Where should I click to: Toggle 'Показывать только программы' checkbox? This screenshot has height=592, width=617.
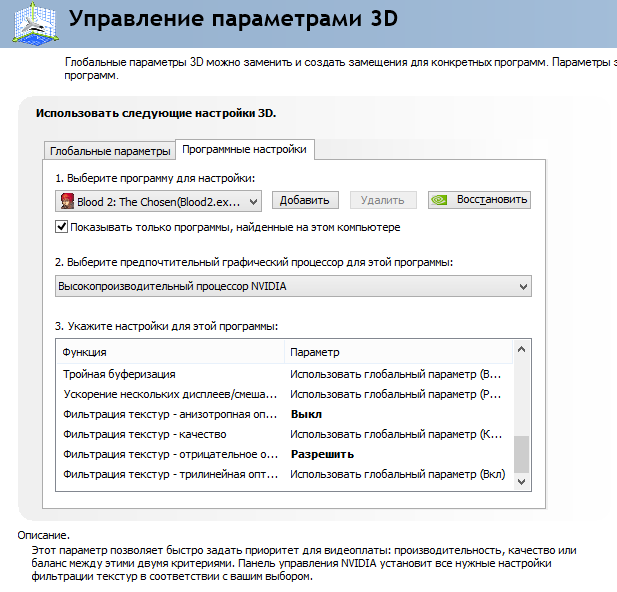(61, 227)
